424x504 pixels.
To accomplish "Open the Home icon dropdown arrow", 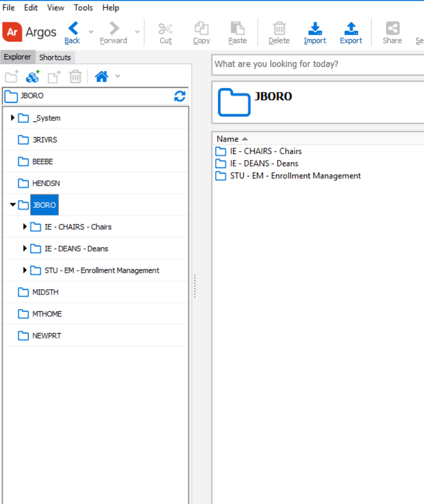I will [x=118, y=76].
